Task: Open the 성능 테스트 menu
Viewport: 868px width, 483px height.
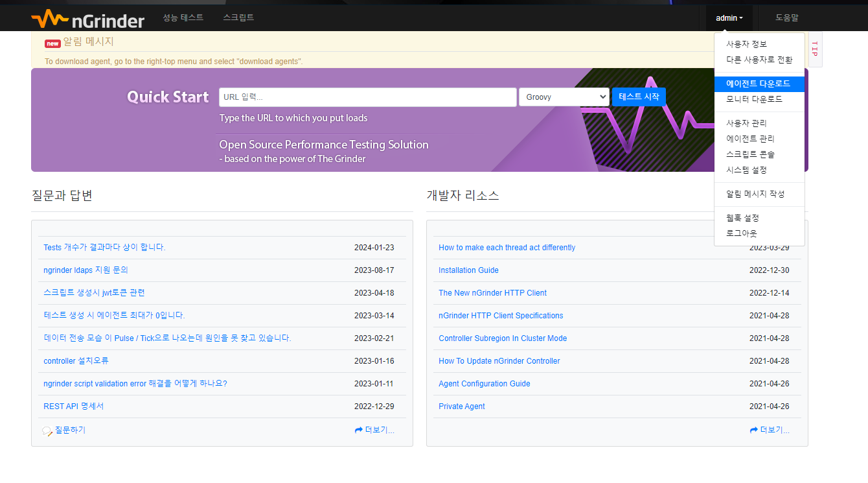Action: point(183,18)
